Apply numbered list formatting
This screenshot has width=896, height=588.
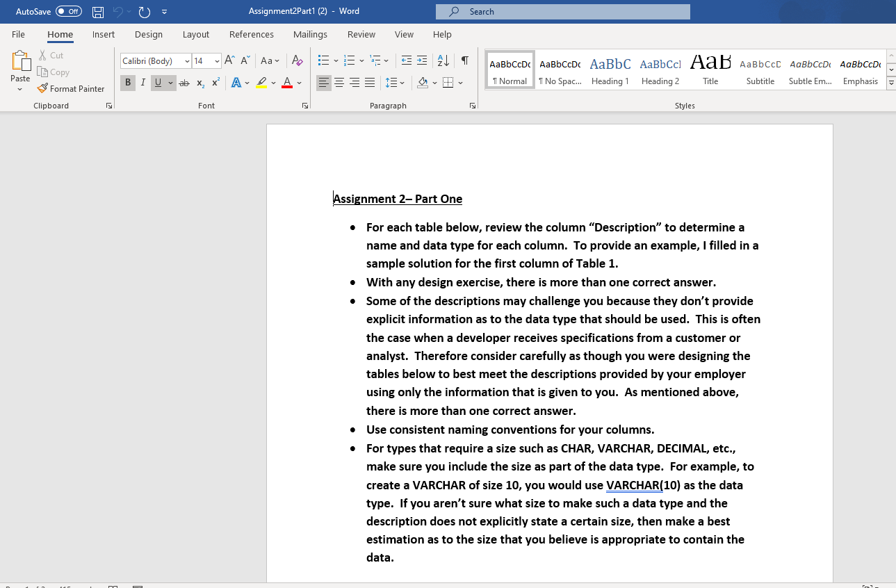tap(350, 61)
